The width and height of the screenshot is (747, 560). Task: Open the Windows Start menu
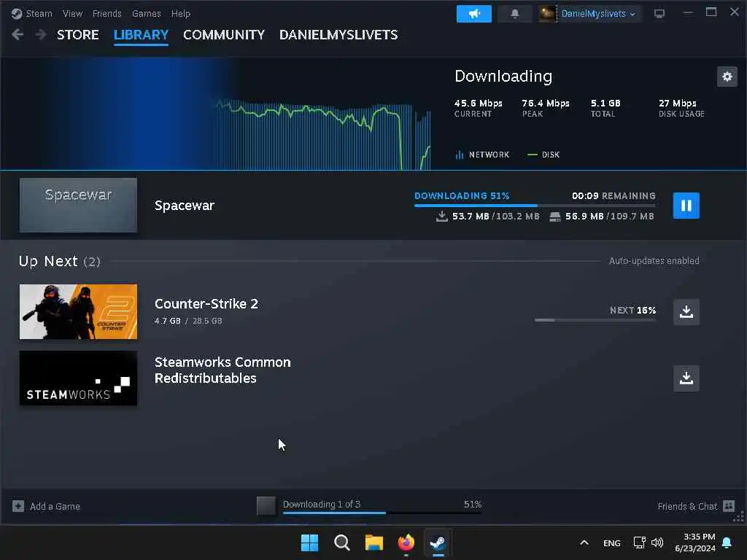pyautogui.click(x=309, y=542)
